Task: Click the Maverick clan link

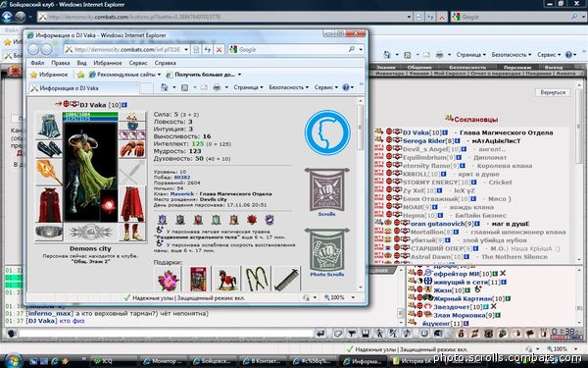Action: pos(182,193)
